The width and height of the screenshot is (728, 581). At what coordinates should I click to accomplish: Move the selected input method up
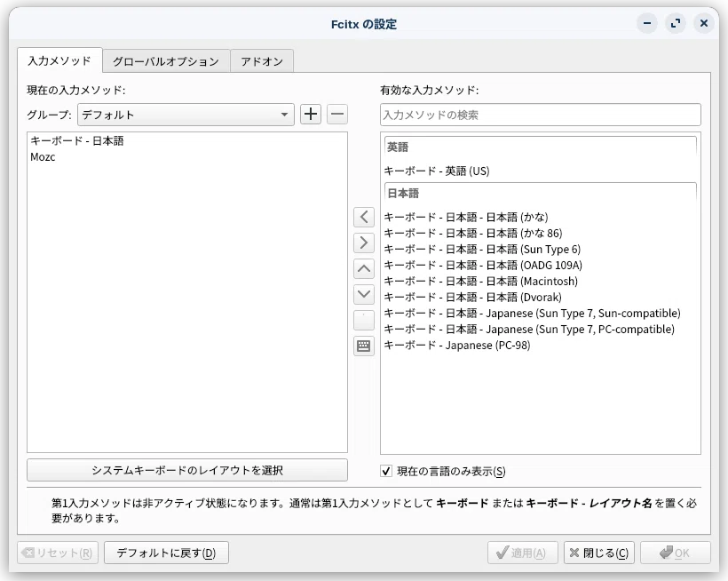pos(364,269)
